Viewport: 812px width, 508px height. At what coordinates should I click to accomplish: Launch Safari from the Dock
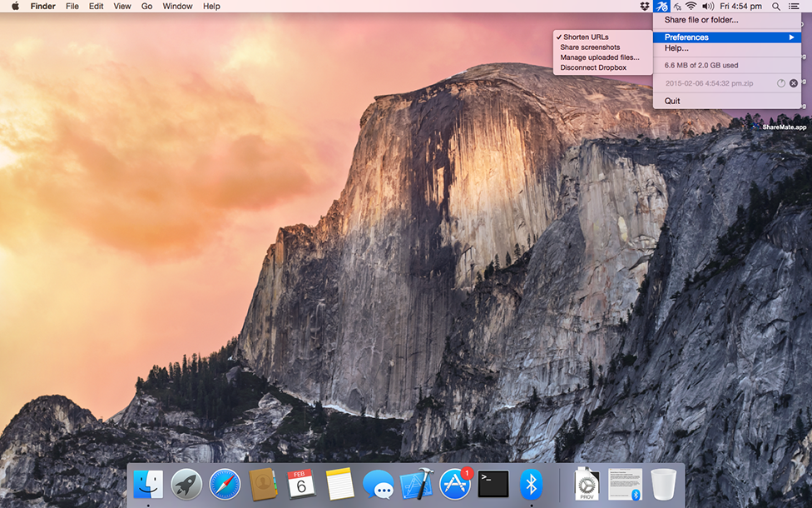pyautogui.click(x=225, y=484)
